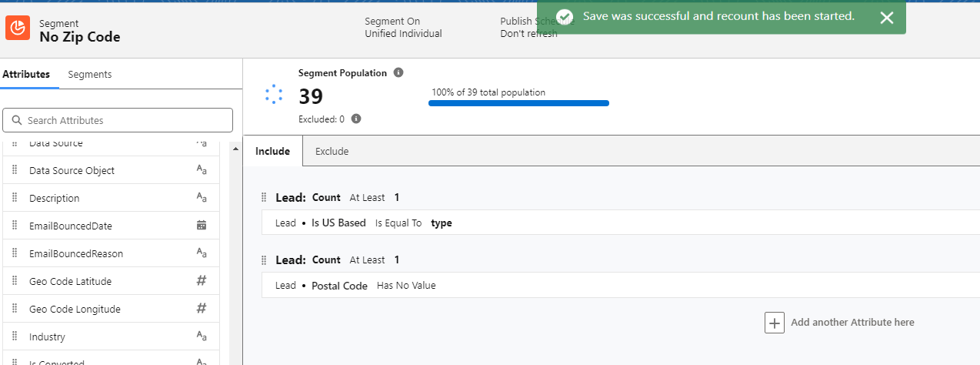Click the scroll up arrow in attributes list
980x365 pixels.
click(235, 149)
